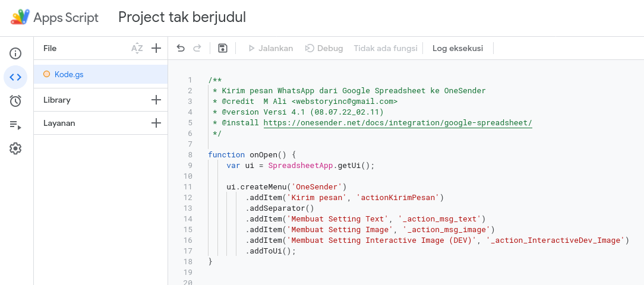This screenshot has height=285, width=644.
Task: Open Project Settings gear icon
Action: tap(15, 148)
